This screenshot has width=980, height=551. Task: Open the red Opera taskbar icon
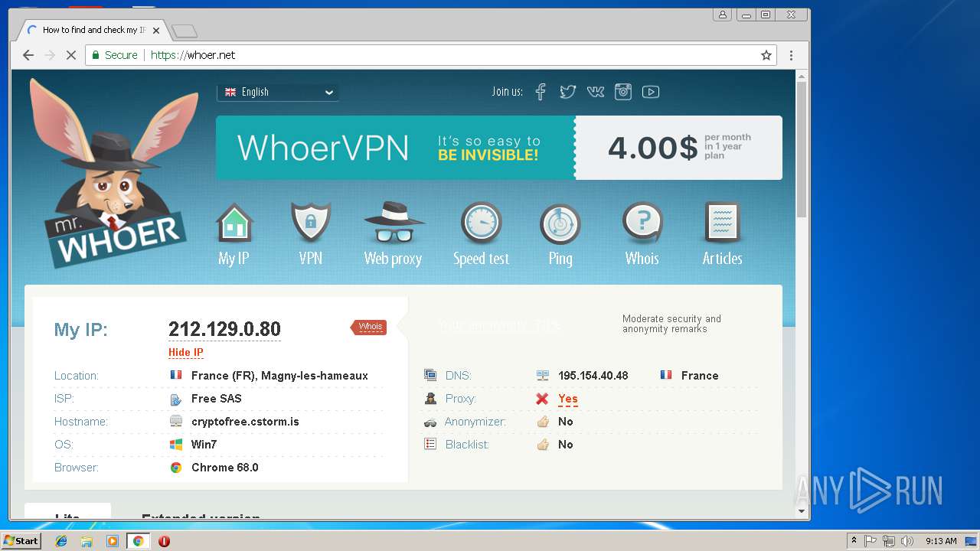(x=164, y=541)
